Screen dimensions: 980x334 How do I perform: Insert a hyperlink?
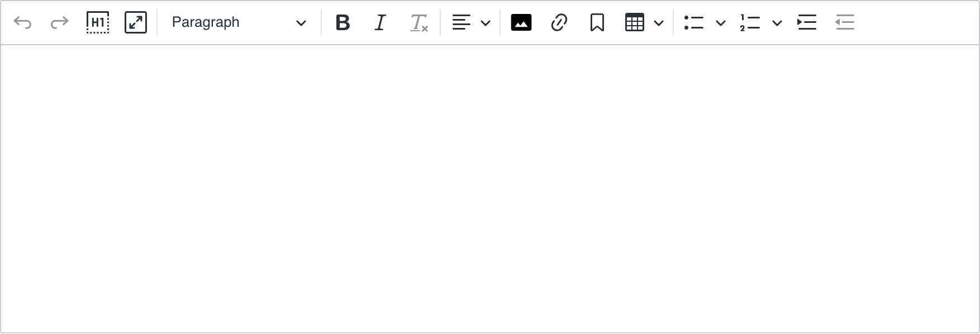click(559, 23)
